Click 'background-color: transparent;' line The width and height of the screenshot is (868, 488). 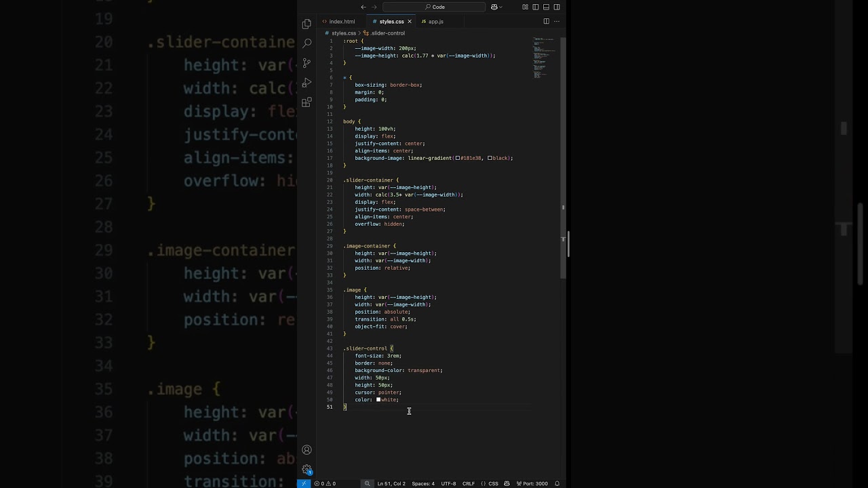click(x=399, y=371)
